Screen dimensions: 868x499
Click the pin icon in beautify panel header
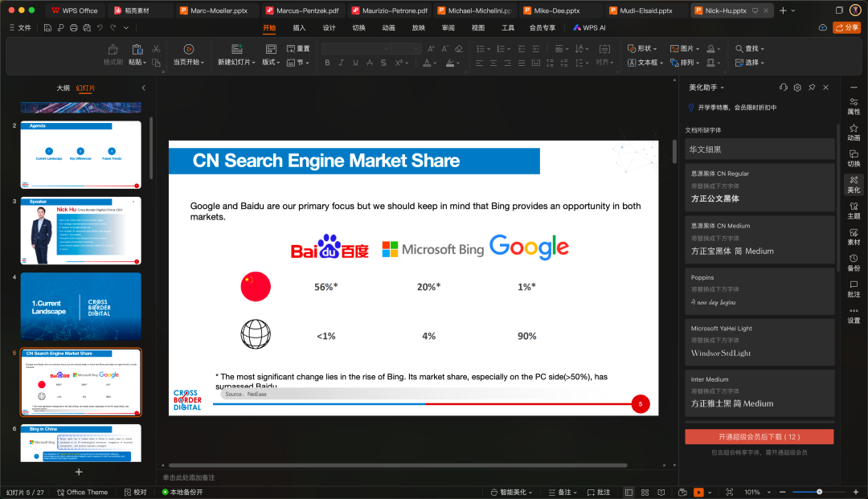[x=812, y=88]
